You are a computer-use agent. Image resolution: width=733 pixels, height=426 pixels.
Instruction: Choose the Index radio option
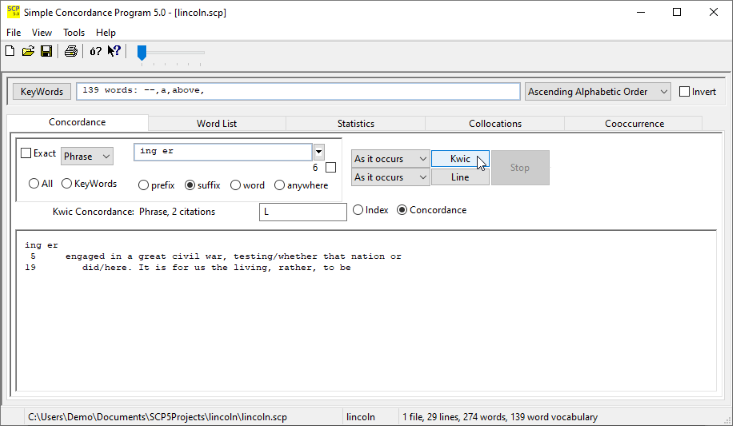[x=358, y=210]
